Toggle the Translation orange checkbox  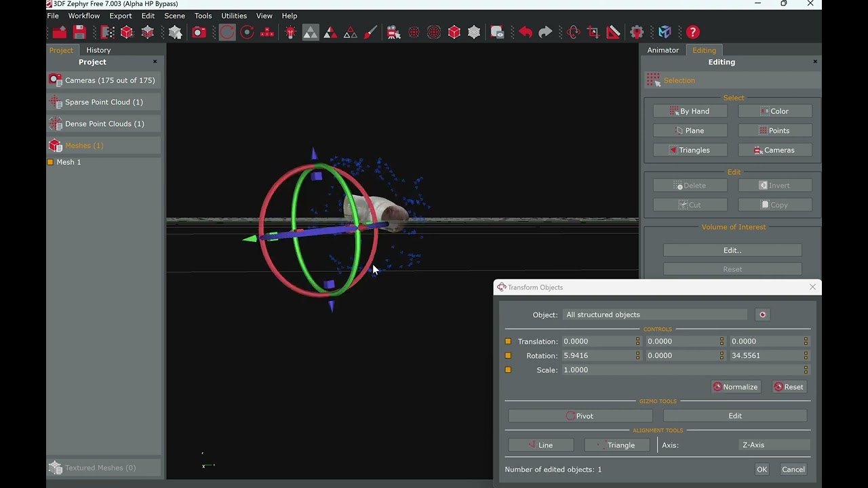tap(508, 342)
